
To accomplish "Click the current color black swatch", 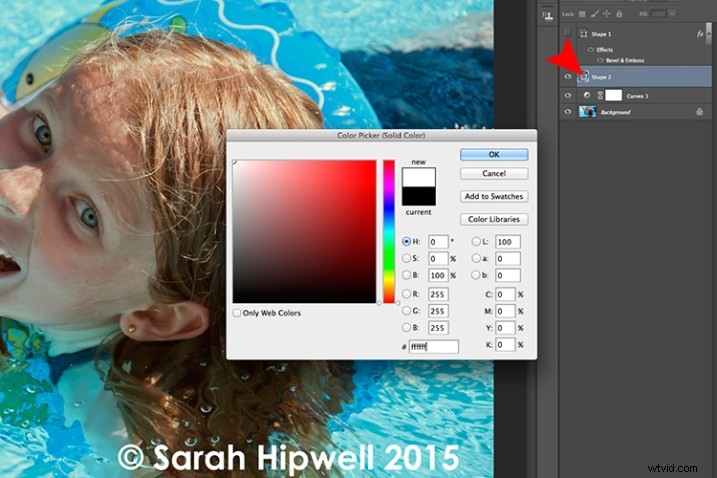I will pyautogui.click(x=418, y=196).
